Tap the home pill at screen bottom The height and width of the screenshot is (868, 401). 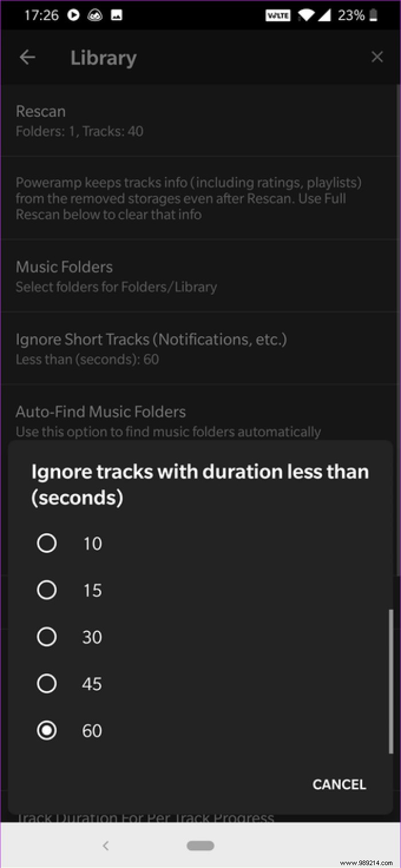coord(200,846)
